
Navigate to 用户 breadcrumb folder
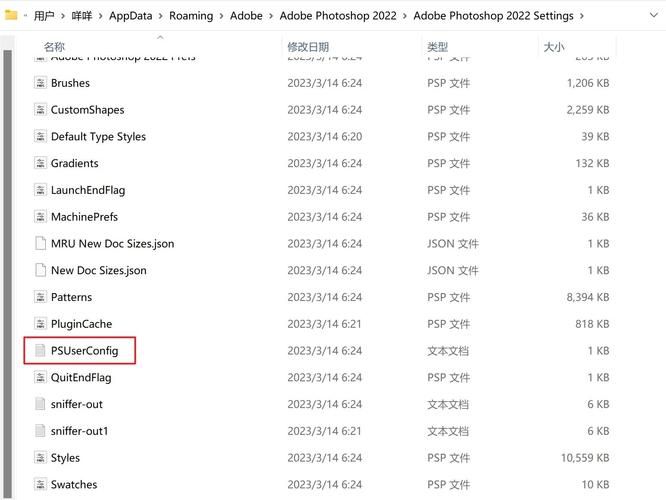click(44, 16)
